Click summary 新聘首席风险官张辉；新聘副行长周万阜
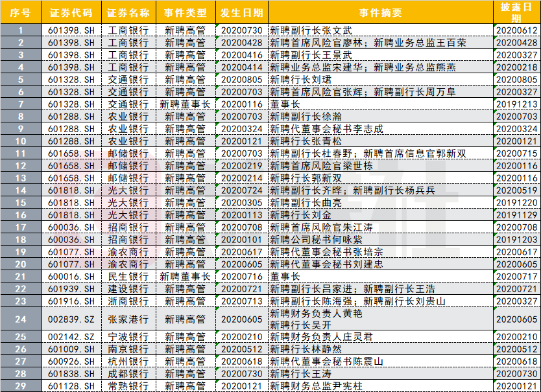 [381, 92]
